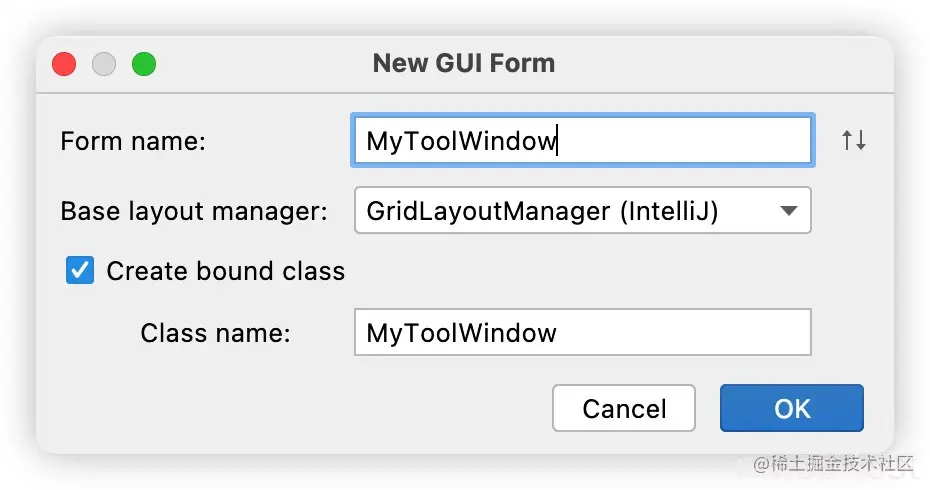930x490 pixels.
Task: Click the "Base layout manager:" label
Action: [194, 211]
